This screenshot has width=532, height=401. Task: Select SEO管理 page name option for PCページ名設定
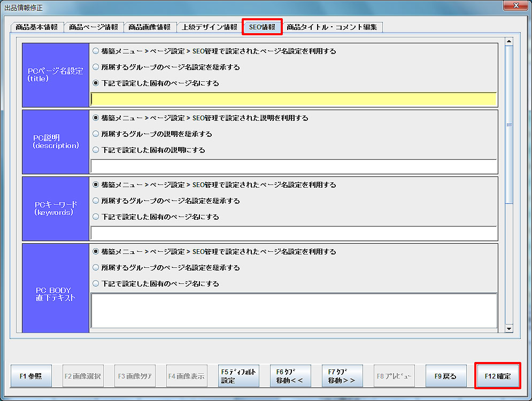tap(96, 51)
